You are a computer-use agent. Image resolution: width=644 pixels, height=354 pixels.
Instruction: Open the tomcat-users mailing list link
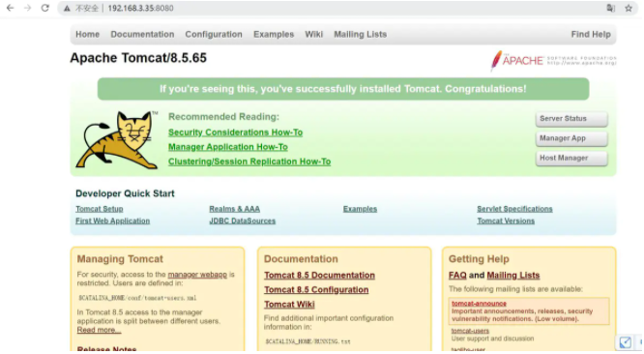pos(470,331)
